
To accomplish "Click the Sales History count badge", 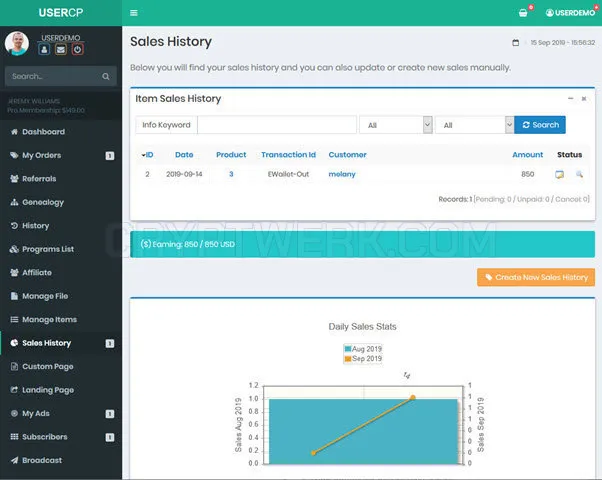I will point(110,343).
